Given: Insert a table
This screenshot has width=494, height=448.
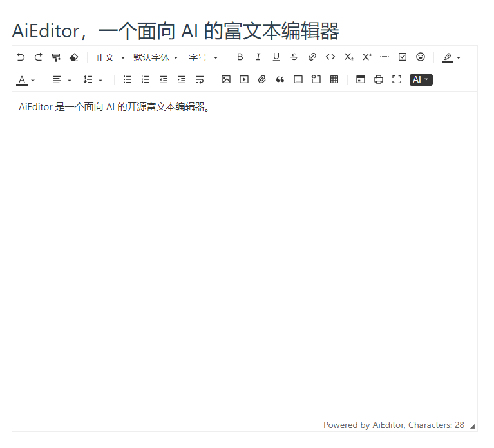Looking at the screenshot, I should tap(334, 79).
